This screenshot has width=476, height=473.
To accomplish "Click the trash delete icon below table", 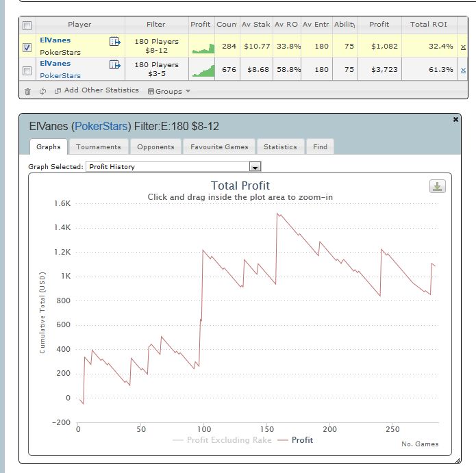I will click(x=27, y=91).
